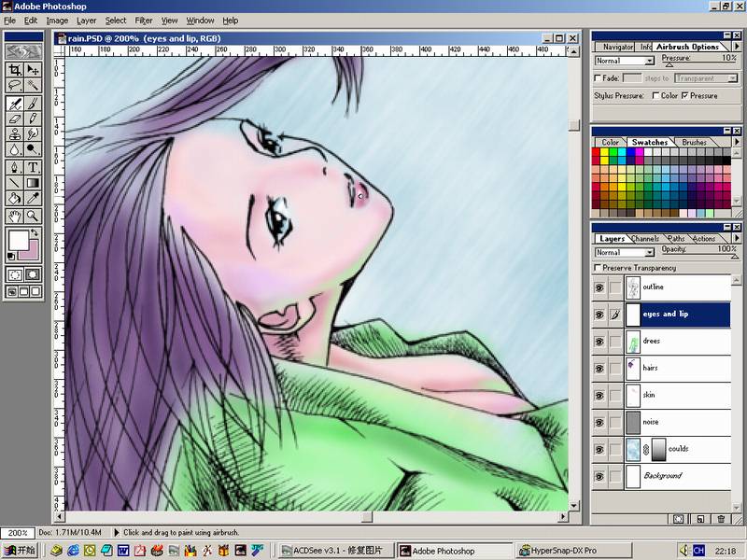Switch to Quick Mask mode
Screen dimensions: 747x560
[x=33, y=274]
